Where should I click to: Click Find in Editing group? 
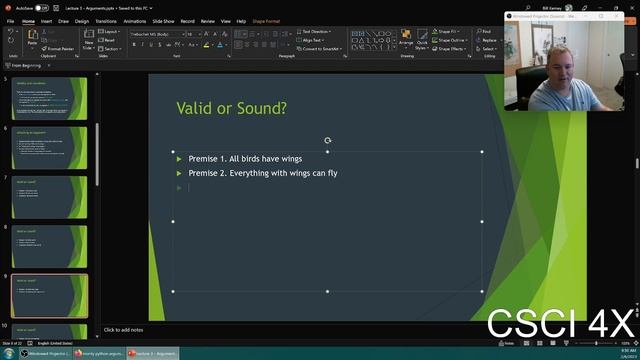(x=484, y=31)
